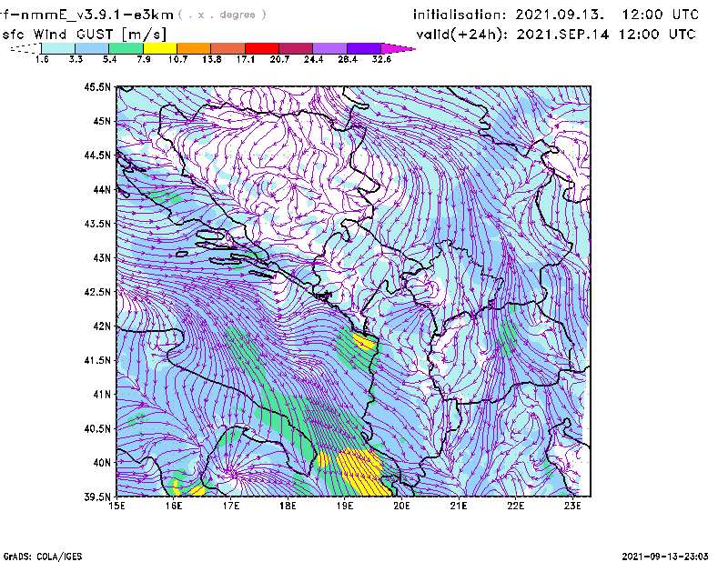Pick the red 17.1–20.7 legend swatch
The image size is (728, 562).
(262, 48)
